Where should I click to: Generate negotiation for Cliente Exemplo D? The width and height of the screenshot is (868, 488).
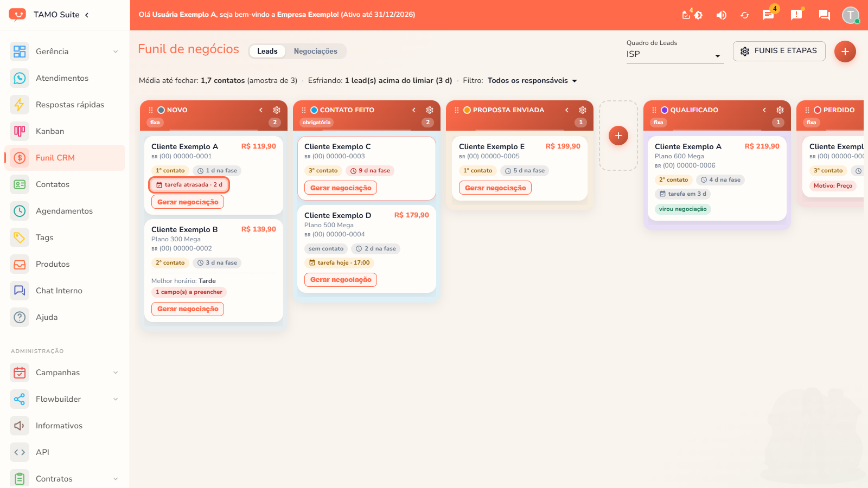341,280
